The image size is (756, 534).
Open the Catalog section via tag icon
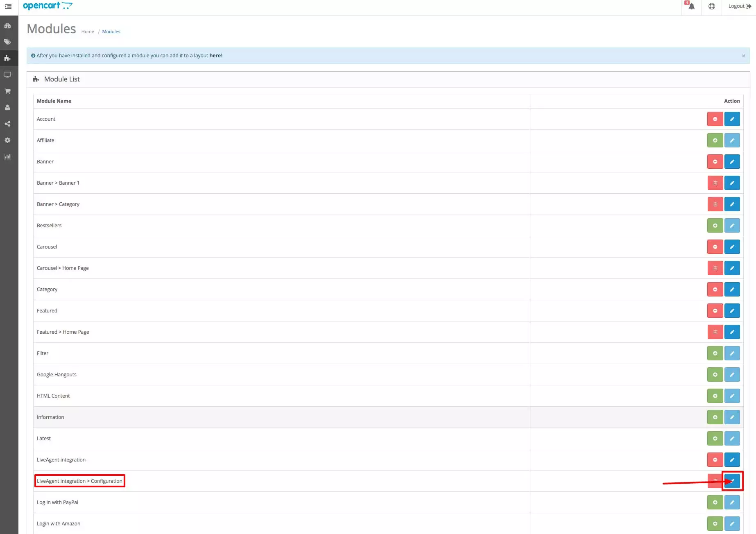[7, 42]
